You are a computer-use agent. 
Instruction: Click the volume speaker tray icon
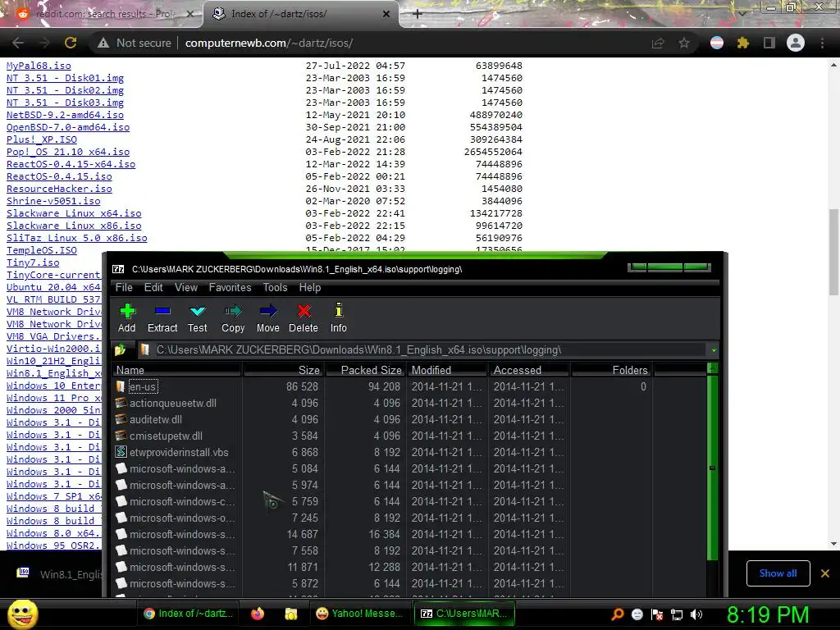[696, 614]
